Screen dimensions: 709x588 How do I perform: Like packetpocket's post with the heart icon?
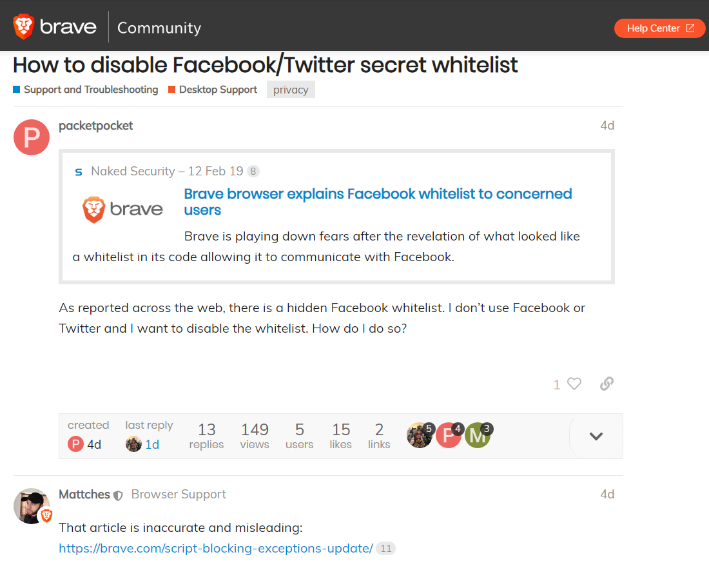(575, 384)
